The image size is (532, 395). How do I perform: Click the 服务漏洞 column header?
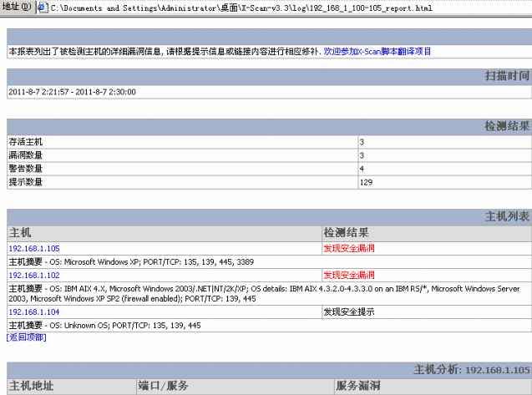[x=357, y=386]
